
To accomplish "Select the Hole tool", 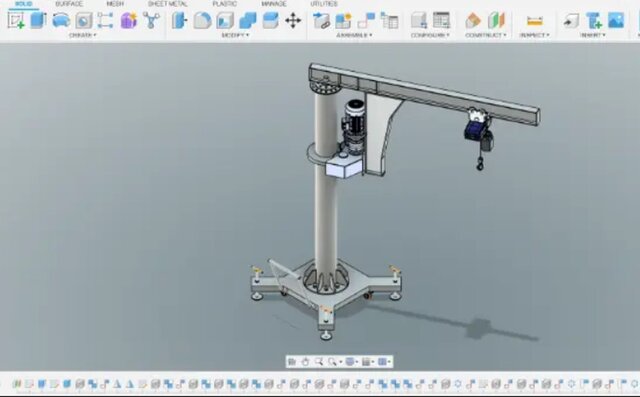I will (x=84, y=20).
